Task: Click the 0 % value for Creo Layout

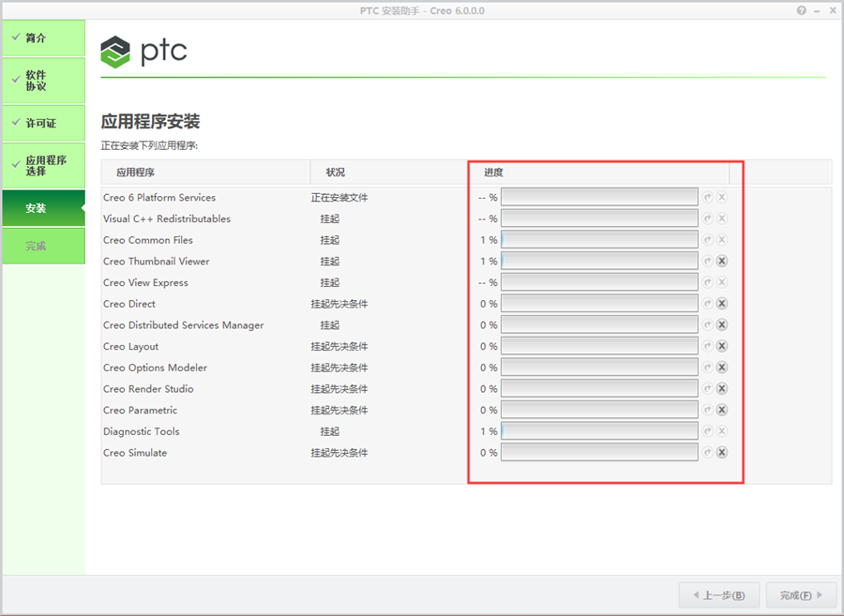Action: [489, 346]
